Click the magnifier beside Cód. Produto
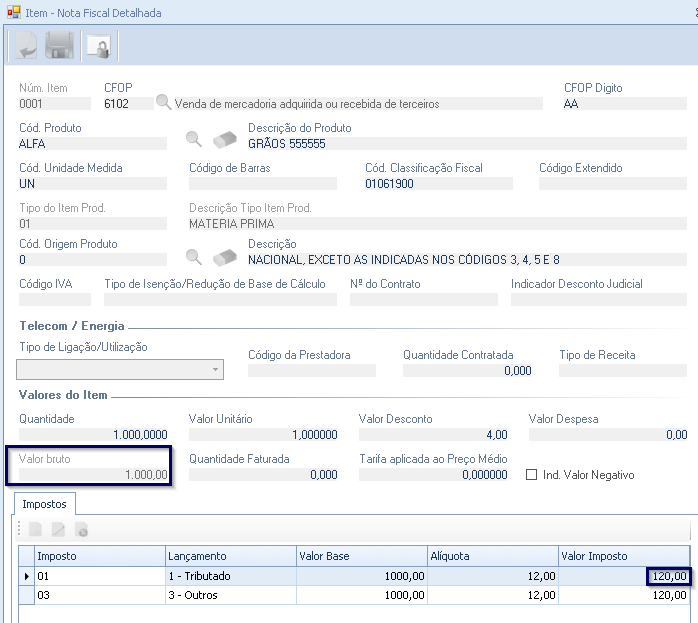This screenshot has width=698, height=623. (x=195, y=139)
